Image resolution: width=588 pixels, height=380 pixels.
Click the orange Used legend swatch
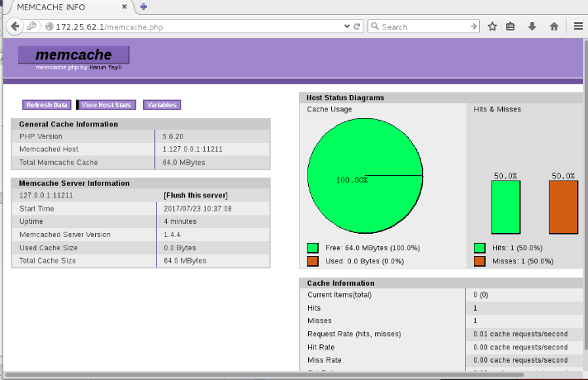tap(313, 261)
